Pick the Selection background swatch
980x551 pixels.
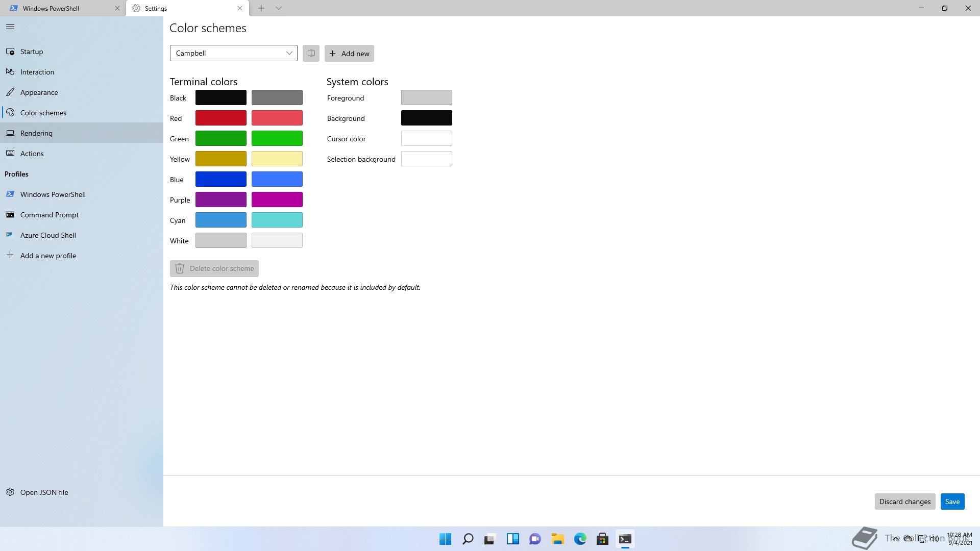[427, 159]
